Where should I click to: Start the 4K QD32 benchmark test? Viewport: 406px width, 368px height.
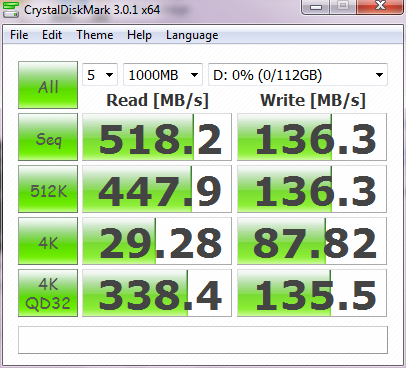48,293
